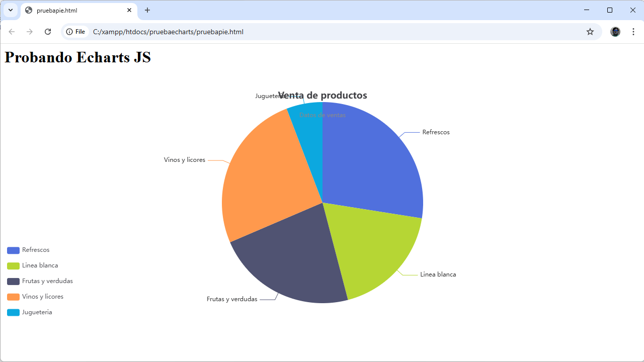Minimize the browser window
This screenshot has width=644, height=362.
click(587, 10)
